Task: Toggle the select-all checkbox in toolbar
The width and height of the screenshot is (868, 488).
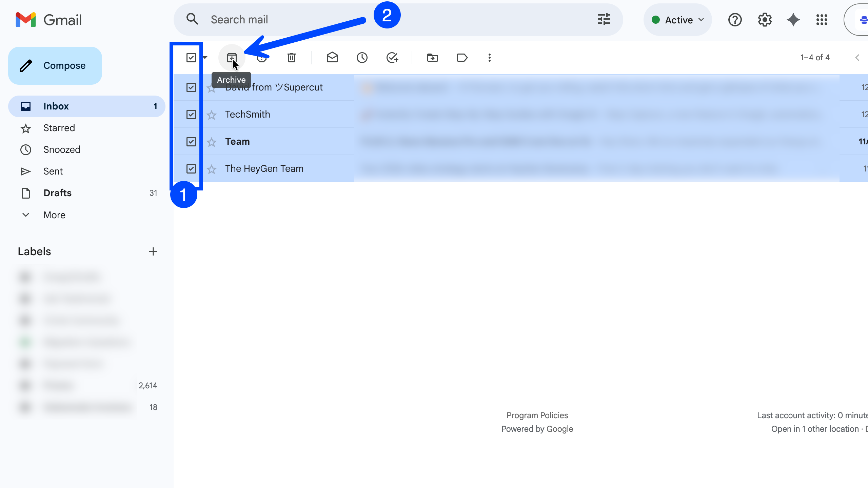Action: tap(191, 58)
